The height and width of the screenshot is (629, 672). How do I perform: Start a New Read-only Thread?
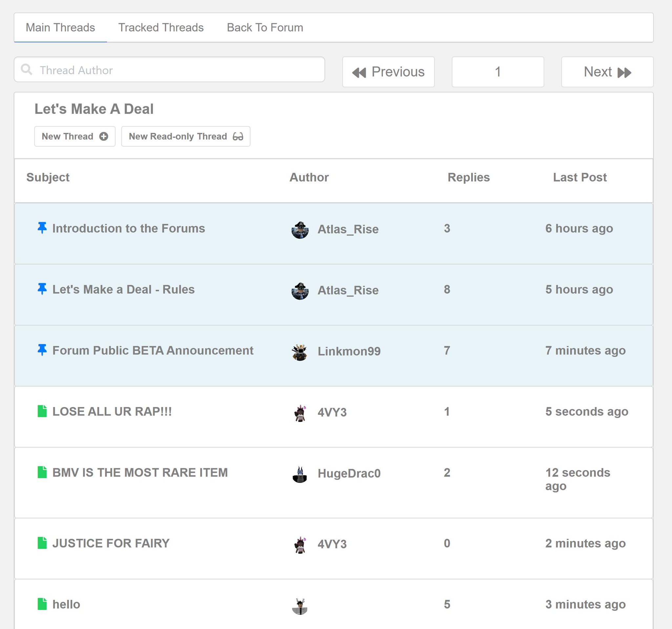[186, 136]
